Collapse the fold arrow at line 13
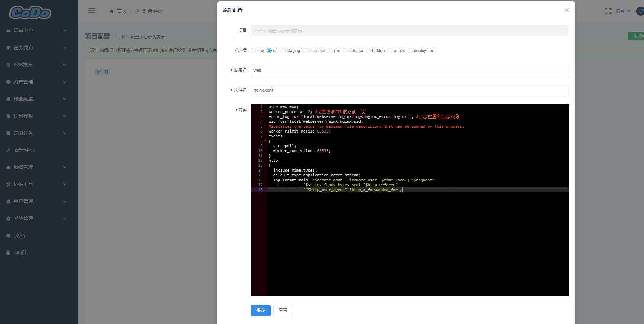644x324 pixels. pos(265,165)
